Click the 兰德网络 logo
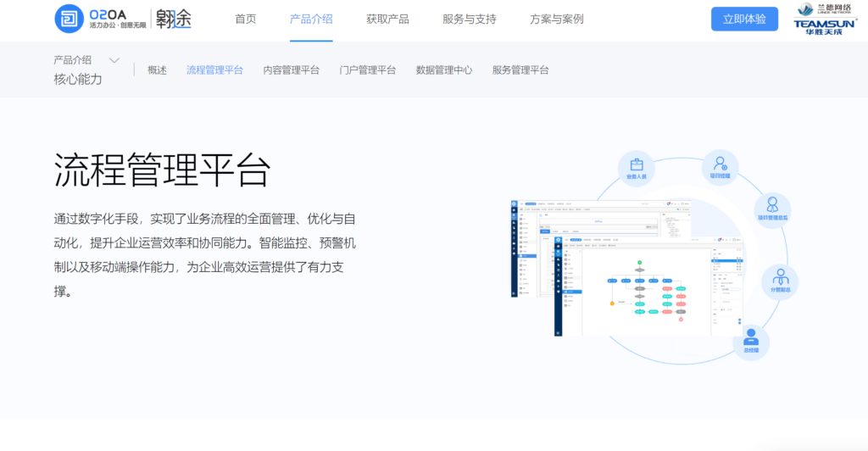868x451 pixels. [826, 8]
